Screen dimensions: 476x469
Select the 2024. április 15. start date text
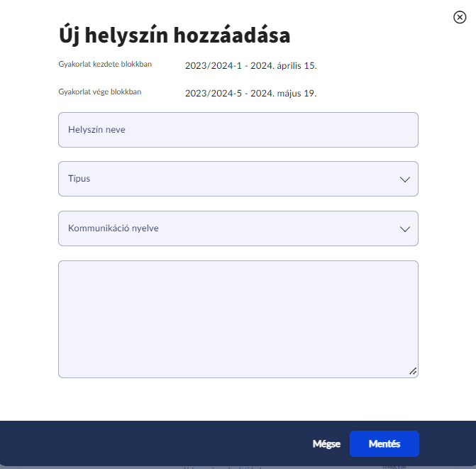[280, 66]
